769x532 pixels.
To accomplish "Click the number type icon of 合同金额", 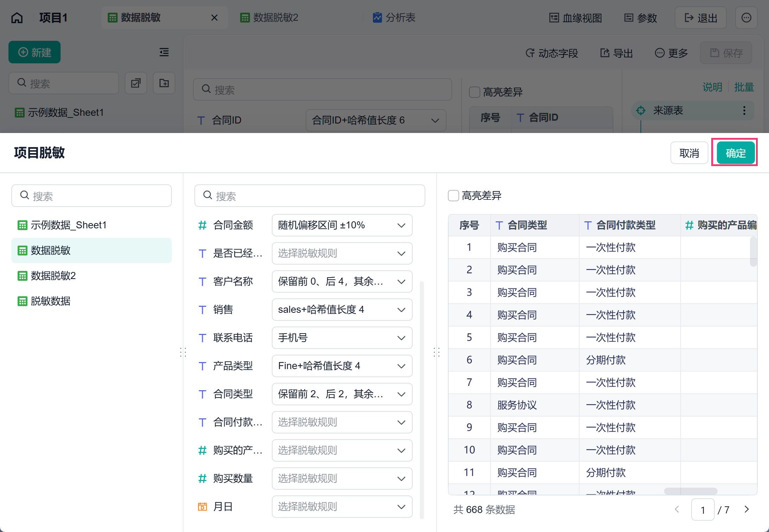I will (x=202, y=225).
